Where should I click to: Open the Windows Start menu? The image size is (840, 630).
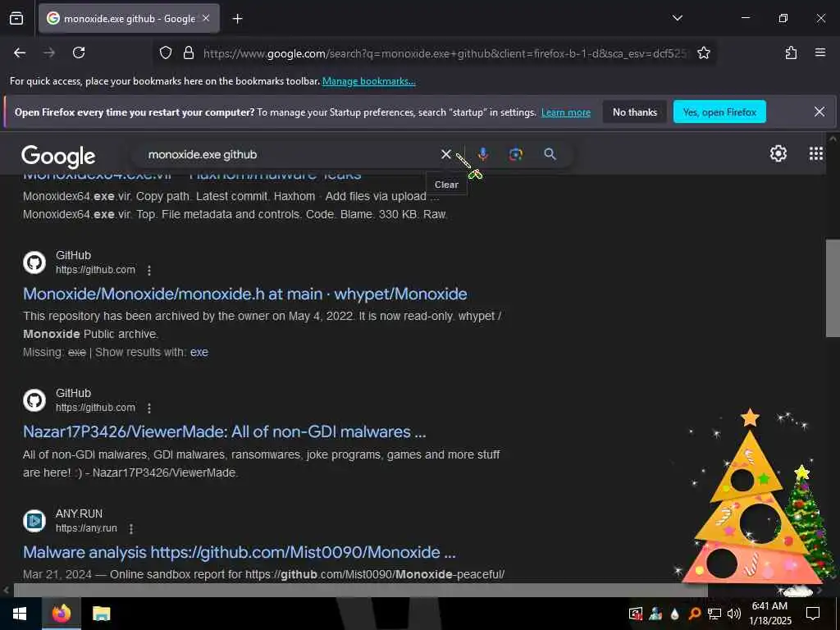click(x=20, y=614)
